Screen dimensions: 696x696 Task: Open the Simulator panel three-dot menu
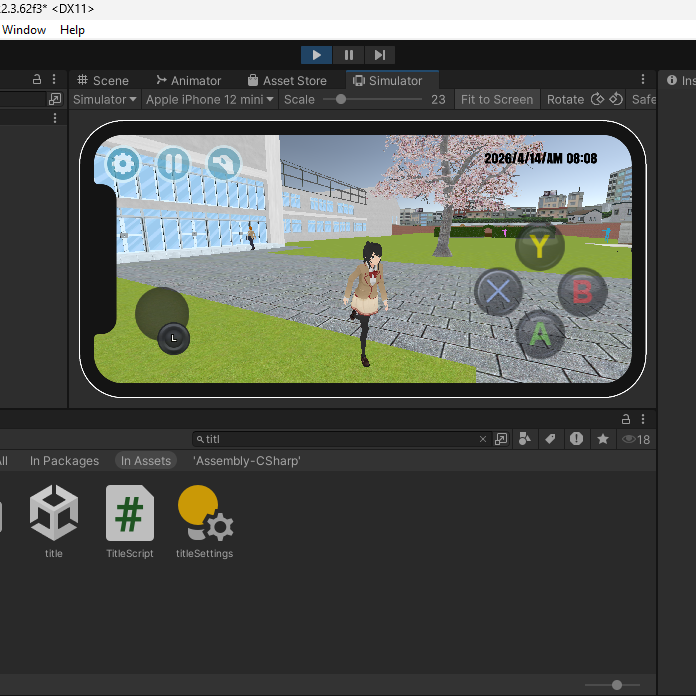coord(643,79)
